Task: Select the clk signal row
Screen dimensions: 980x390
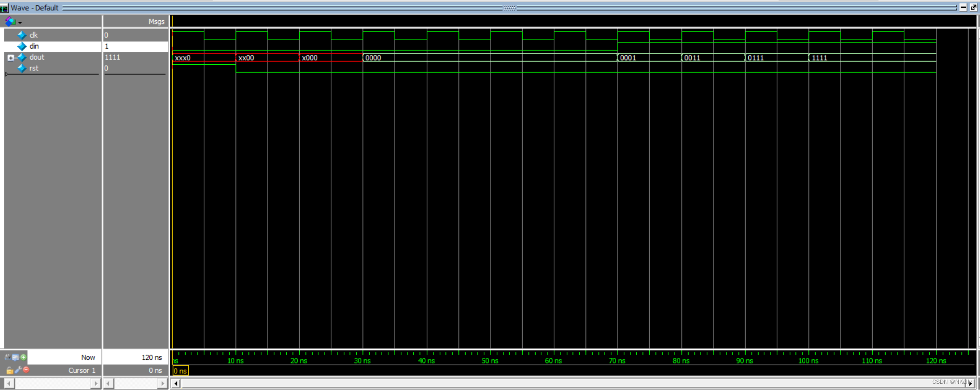Action: coord(52,35)
